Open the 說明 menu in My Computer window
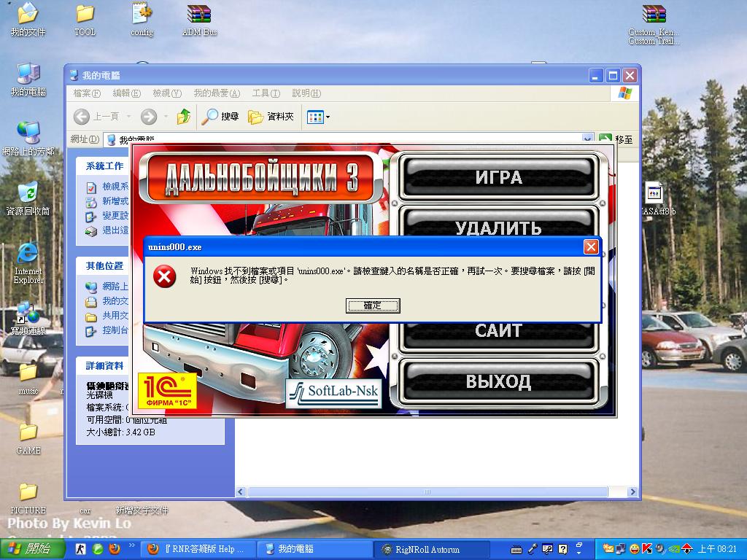Image resolution: width=747 pixels, height=560 pixels. (306, 93)
